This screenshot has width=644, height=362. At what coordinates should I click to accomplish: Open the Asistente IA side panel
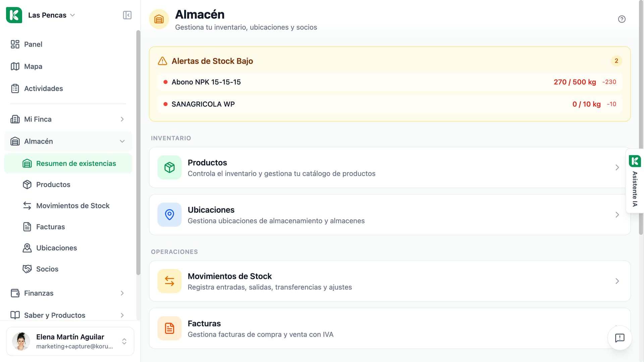(x=635, y=181)
